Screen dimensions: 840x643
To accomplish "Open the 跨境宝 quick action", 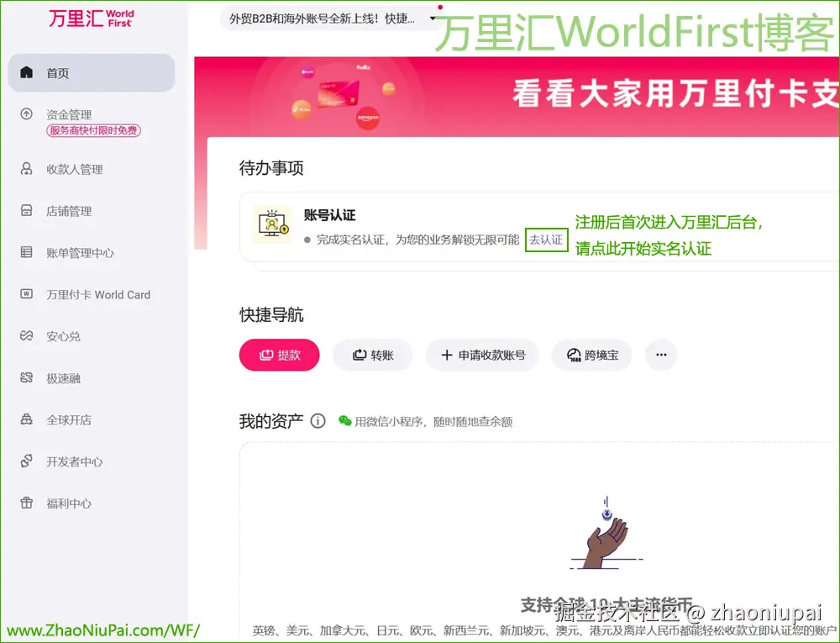I will [591, 355].
